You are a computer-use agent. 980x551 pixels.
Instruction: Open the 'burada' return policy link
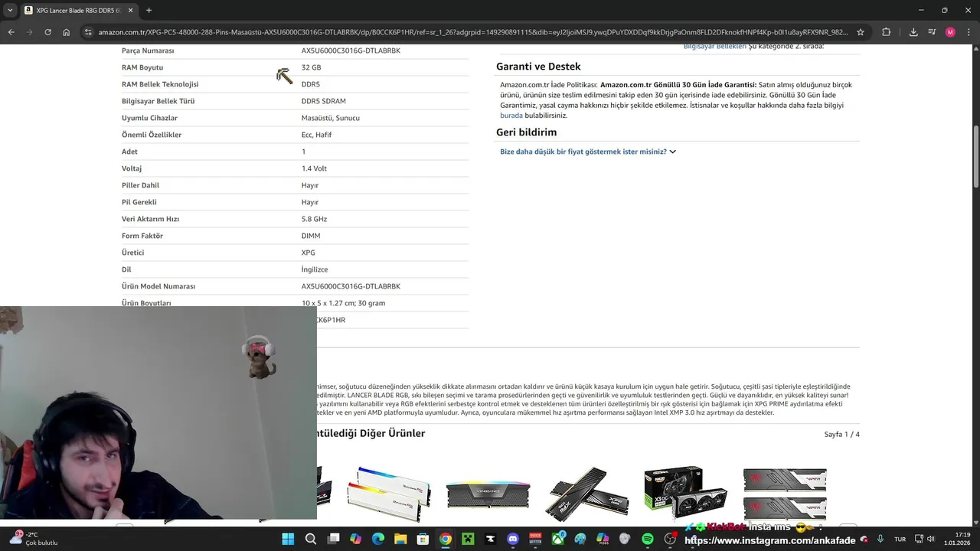tap(511, 116)
